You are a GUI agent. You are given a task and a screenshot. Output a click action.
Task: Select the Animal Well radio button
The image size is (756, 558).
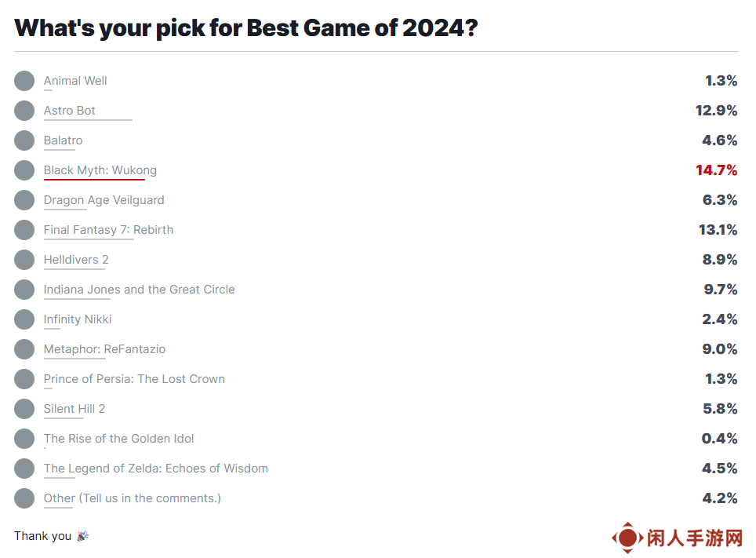point(24,81)
